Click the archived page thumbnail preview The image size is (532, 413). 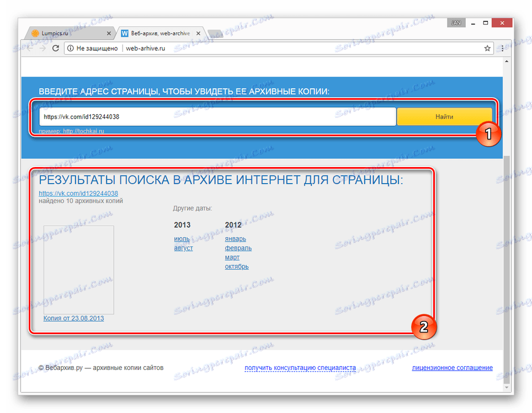coord(79,270)
